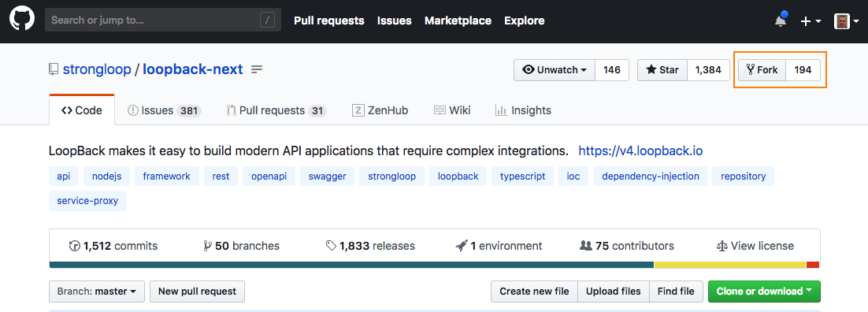868x312 pixels.
Task: Click the repository description toggle icon
Action: point(256,70)
